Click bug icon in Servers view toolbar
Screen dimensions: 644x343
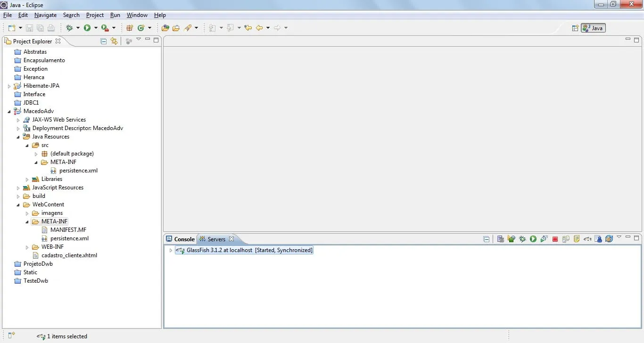click(522, 239)
